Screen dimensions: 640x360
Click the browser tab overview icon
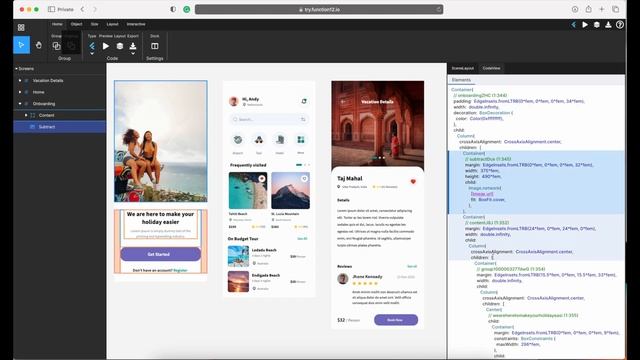[x=616, y=9]
